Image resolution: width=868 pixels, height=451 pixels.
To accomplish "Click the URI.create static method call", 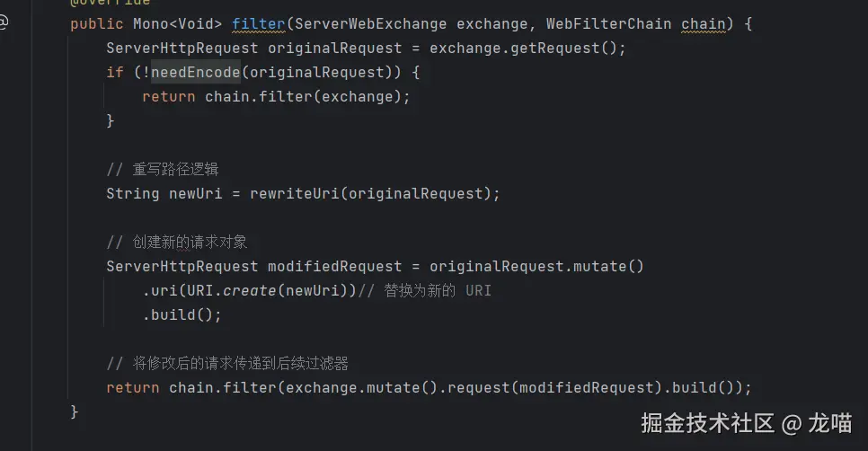I will point(231,290).
